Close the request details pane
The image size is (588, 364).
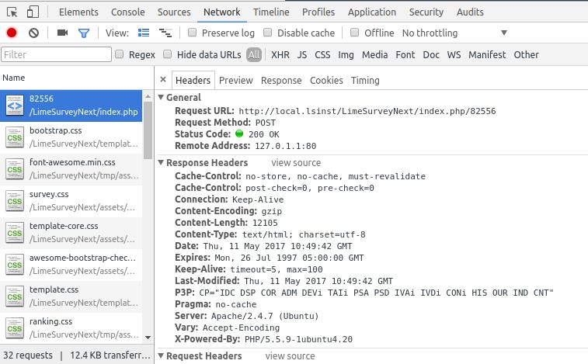(x=163, y=79)
